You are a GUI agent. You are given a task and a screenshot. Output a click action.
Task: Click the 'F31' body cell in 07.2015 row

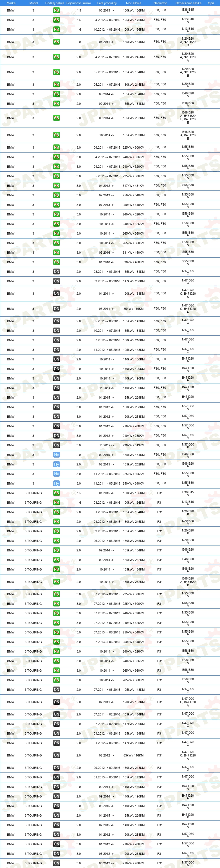[x=160, y=825]
